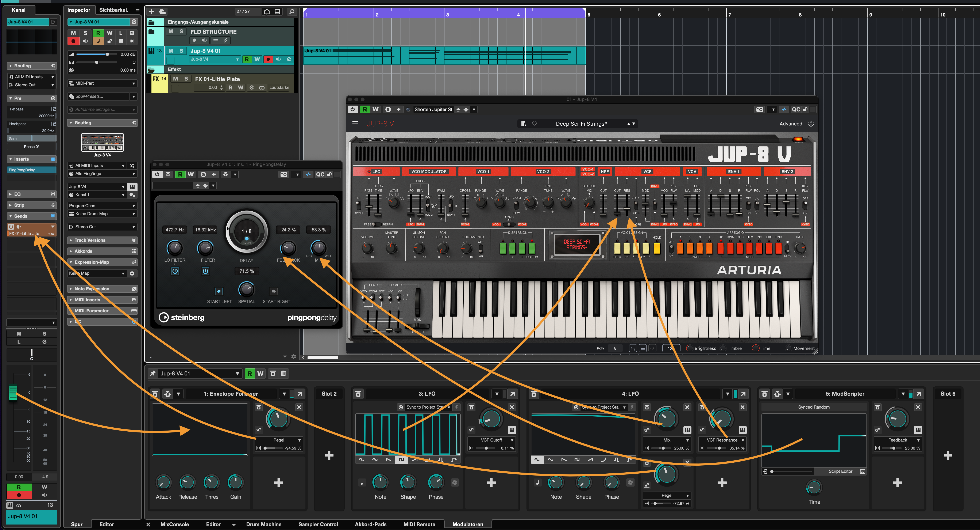Click the camera snapshot icon in PingPongDelay window

(284, 174)
